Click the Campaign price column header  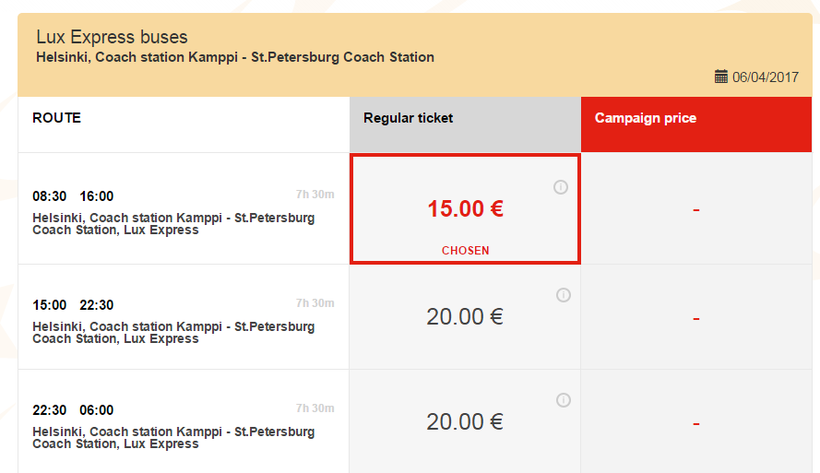[645, 118]
